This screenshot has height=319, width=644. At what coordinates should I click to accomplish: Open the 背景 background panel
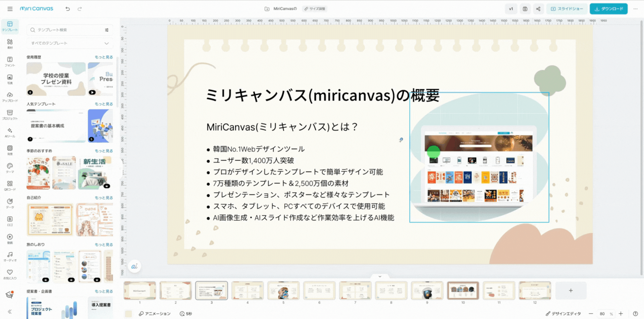(10, 150)
